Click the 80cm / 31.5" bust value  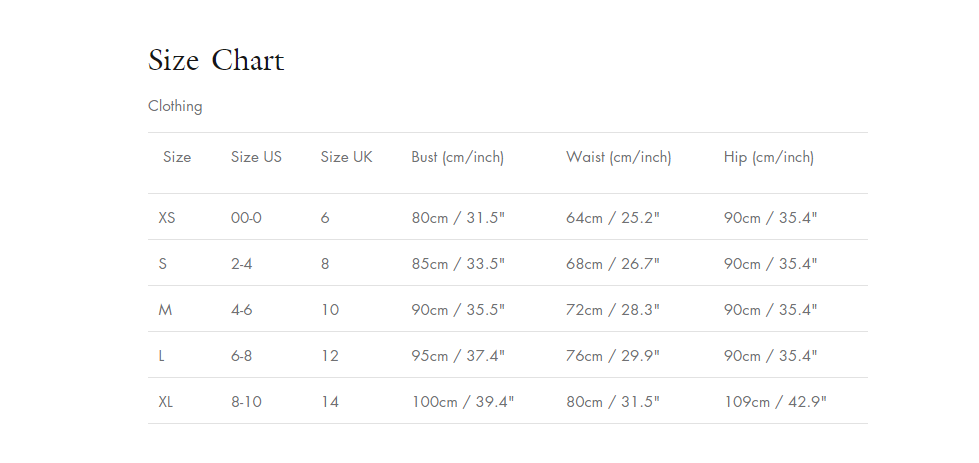pos(458,218)
